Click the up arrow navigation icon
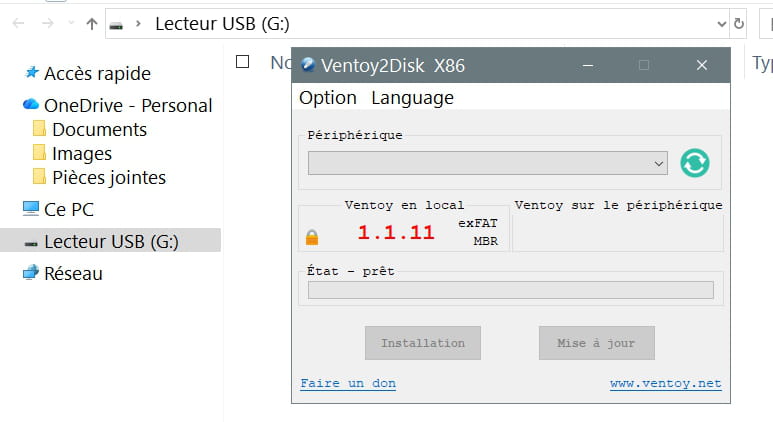The image size is (773, 422). 91,24
